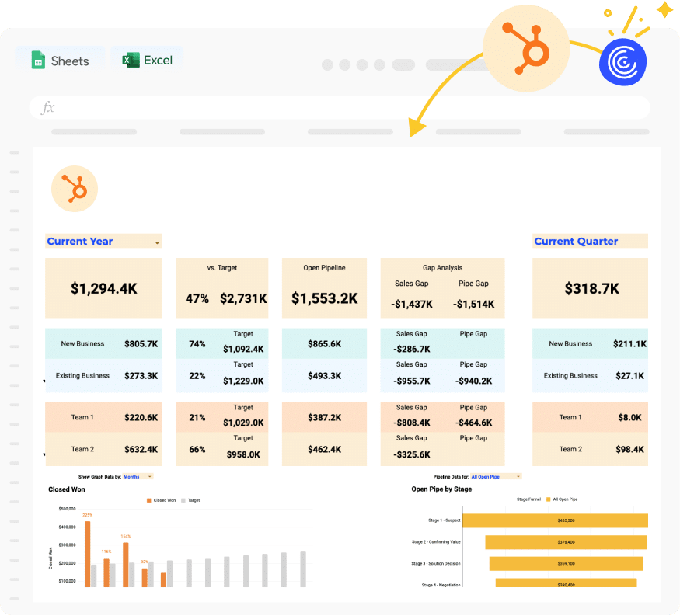Select the $865.6K open pipeline cell
Image resolution: width=680 pixels, height=616 pixels.
coord(324,344)
